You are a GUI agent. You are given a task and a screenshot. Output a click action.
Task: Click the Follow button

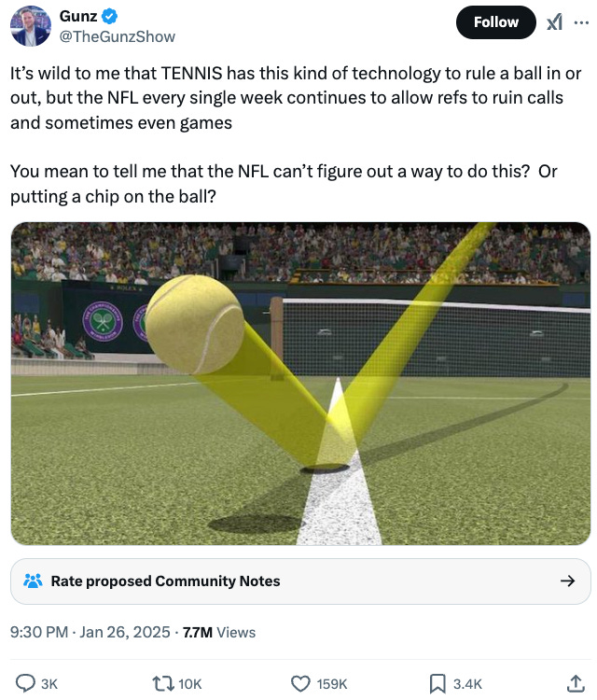point(495,22)
